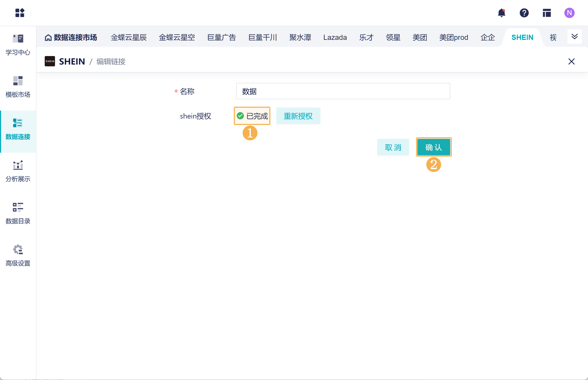
Task: Open the notifications bell
Action: click(x=501, y=13)
